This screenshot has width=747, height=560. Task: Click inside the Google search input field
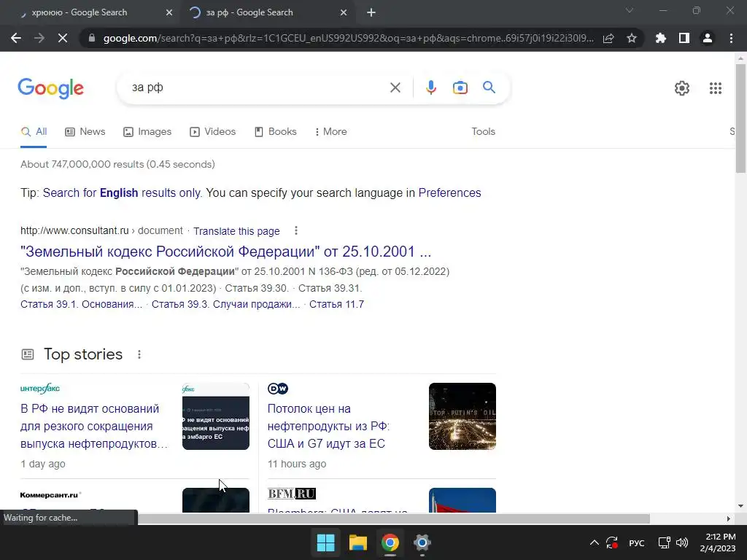pyautogui.click(x=258, y=87)
